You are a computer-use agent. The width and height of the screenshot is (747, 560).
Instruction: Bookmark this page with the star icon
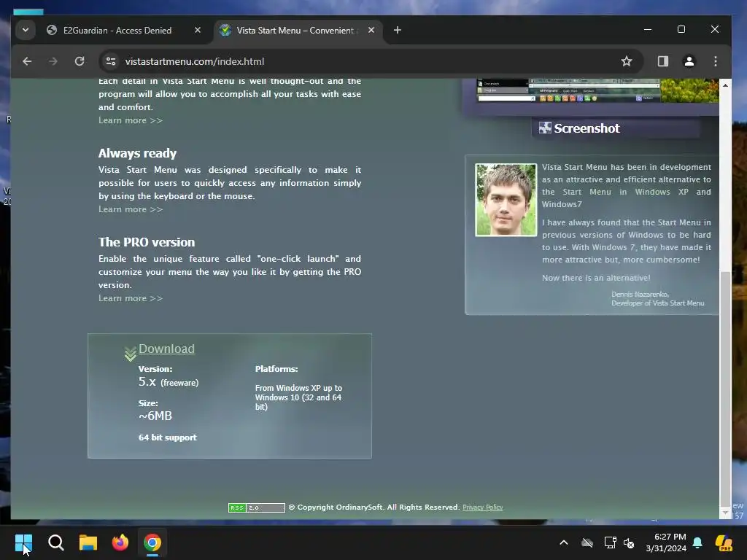(627, 61)
